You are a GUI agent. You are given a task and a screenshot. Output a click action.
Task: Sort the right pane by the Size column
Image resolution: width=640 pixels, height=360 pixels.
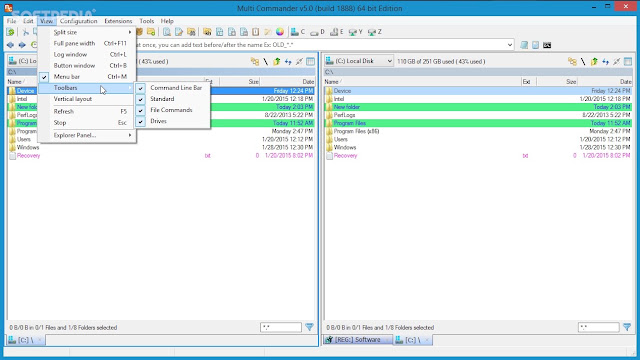557,82
